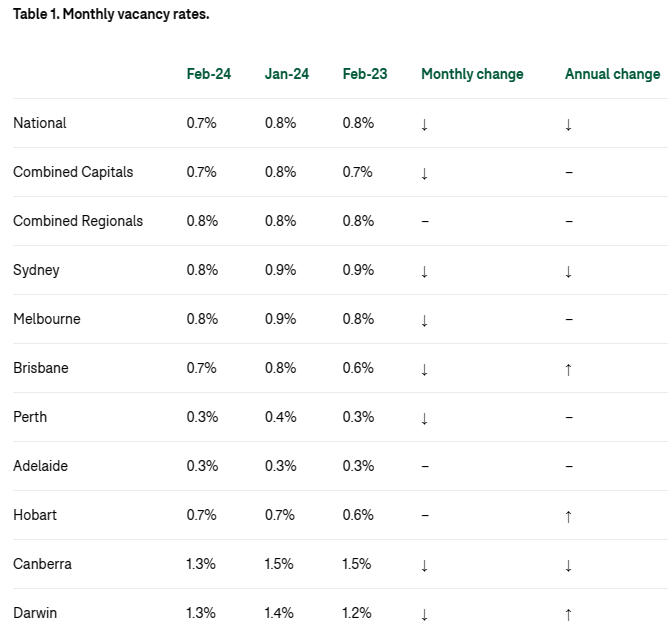Click the Feb-24 column header
This screenshot has height=629, width=668.
pyautogui.click(x=208, y=74)
